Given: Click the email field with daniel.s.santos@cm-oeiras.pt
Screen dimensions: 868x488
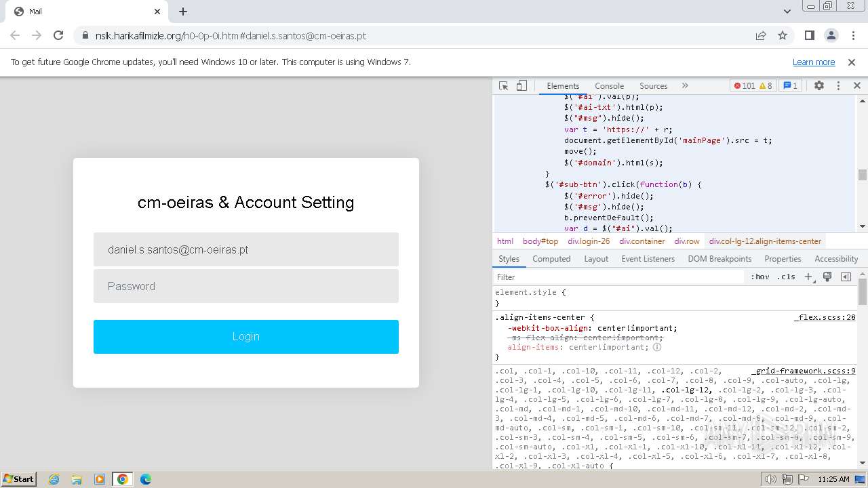Looking at the screenshot, I should tap(246, 249).
